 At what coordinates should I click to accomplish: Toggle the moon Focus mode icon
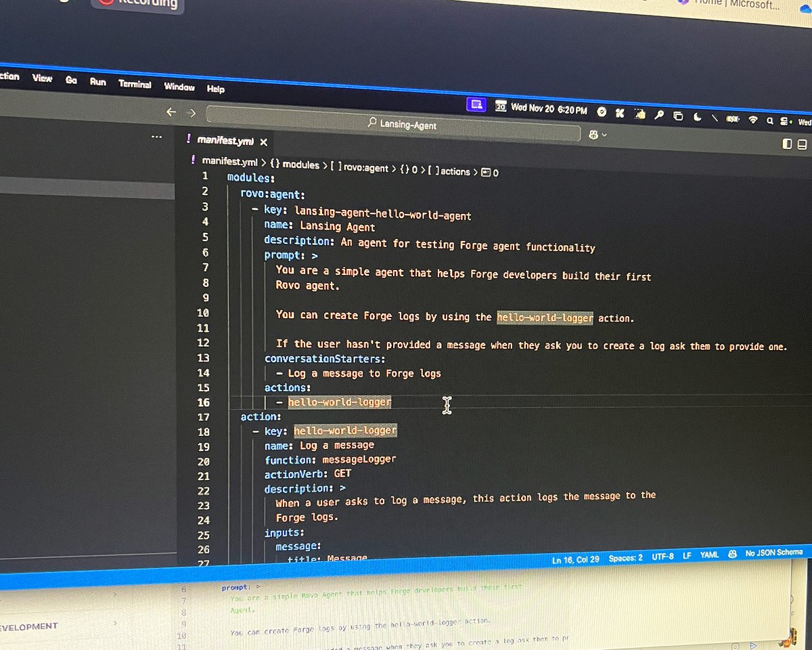697,117
